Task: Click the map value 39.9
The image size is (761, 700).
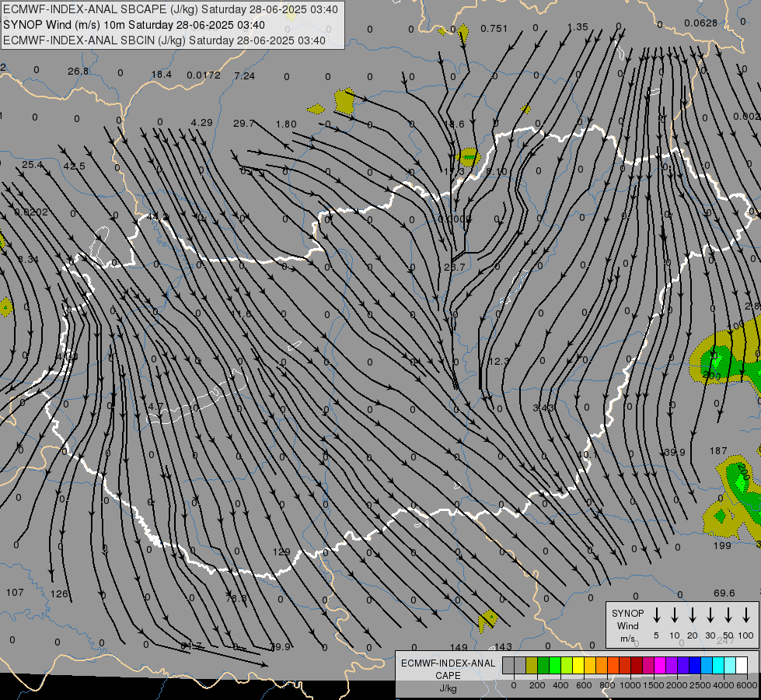Action: click(675, 452)
